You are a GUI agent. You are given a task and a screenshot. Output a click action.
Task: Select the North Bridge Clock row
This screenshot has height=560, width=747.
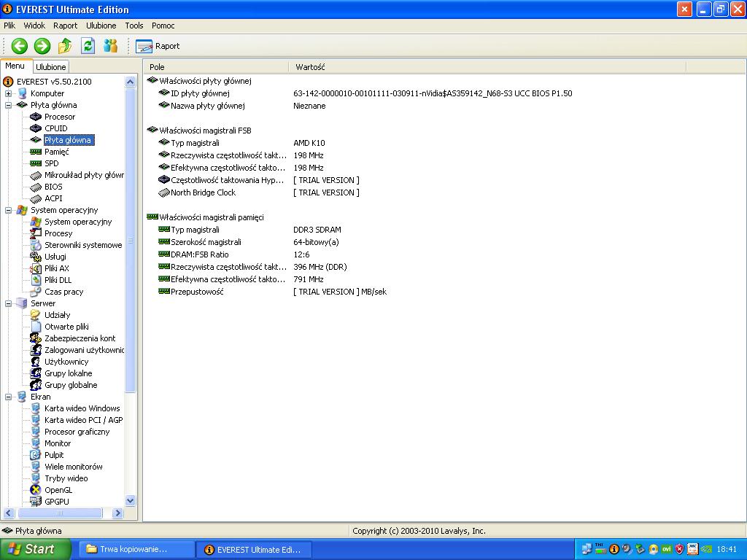tap(260, 192)
